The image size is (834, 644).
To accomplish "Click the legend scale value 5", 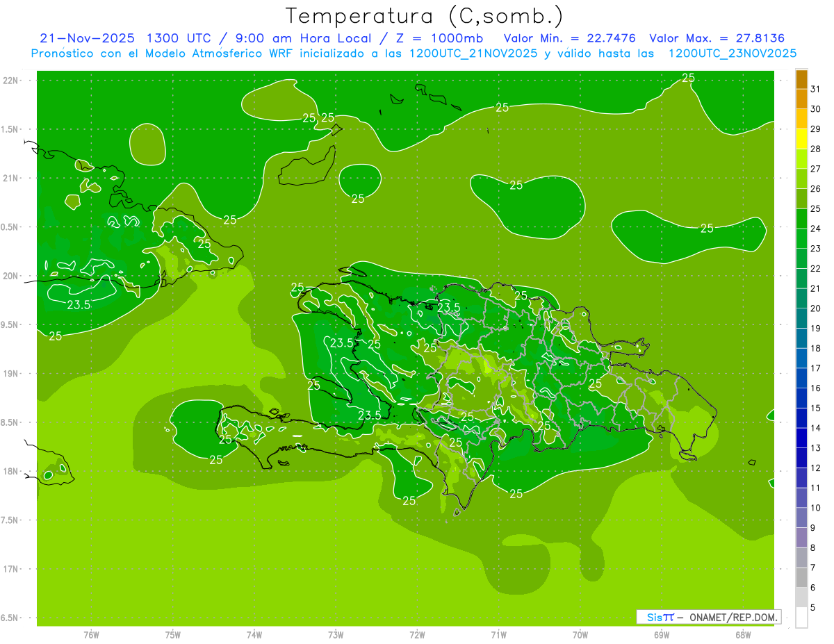I will point(813,608).
